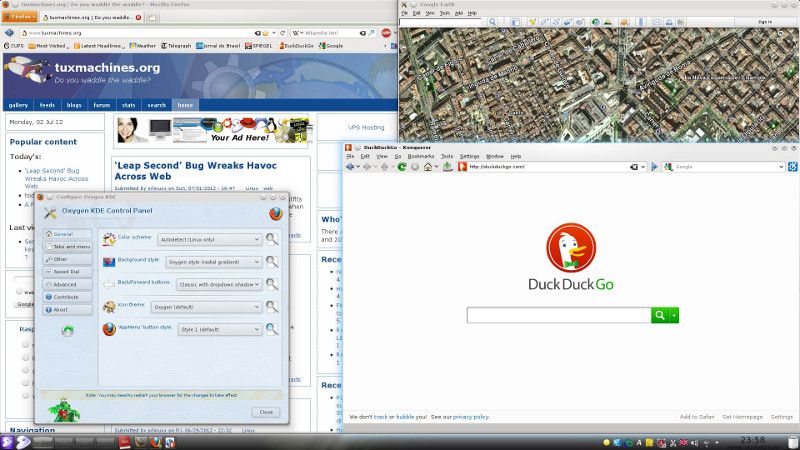Click DuckDuckGo green search button
This screenshot has width=800, height=450.
point(660,315)
